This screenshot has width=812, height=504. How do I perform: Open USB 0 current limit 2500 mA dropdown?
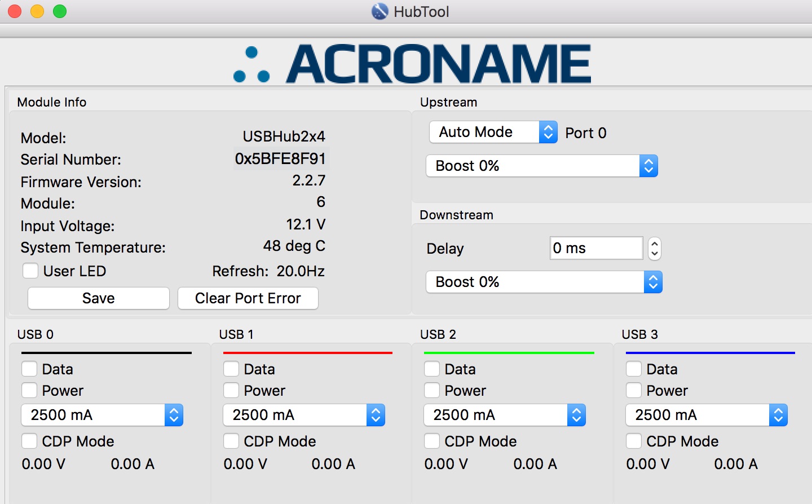tap(102, 415)
